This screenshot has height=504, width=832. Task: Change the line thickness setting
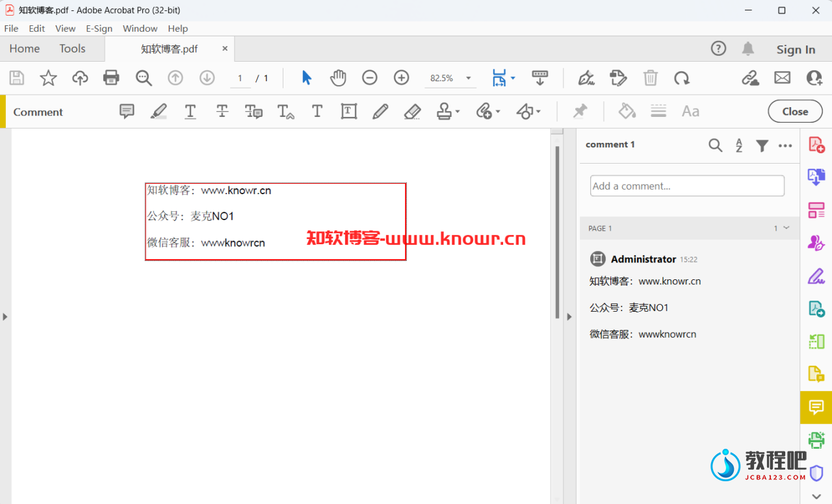point(658,112)
